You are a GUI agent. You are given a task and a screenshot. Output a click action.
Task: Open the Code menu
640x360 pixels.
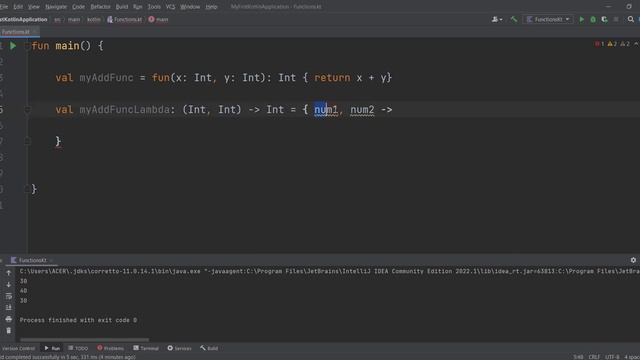78,7
